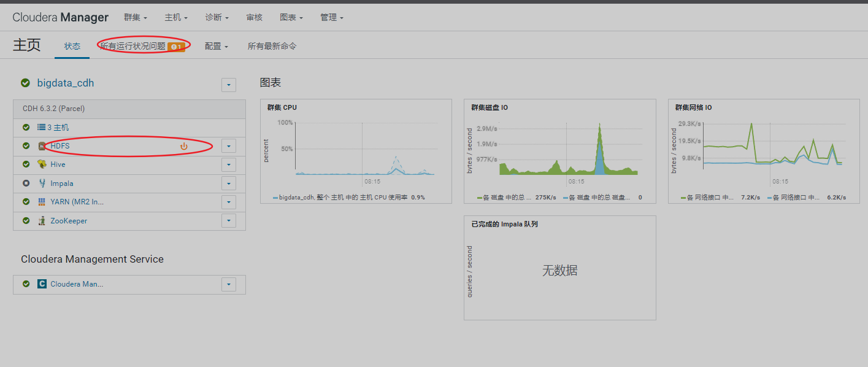Expand the HDFS actions dropdown

(x=229, y=146)
